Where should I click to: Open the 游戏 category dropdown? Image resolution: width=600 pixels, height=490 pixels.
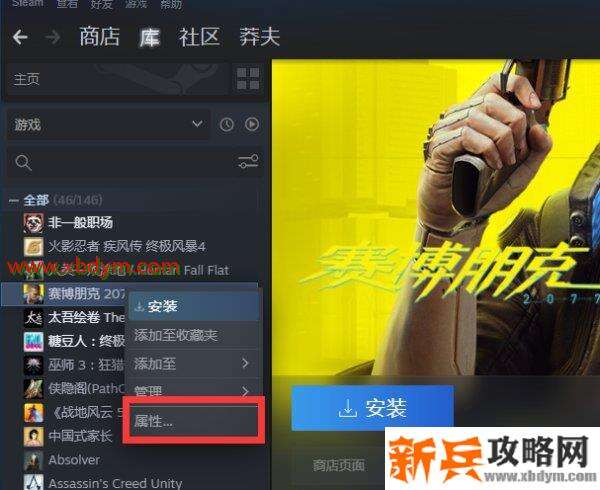click(x=108, y=124)
